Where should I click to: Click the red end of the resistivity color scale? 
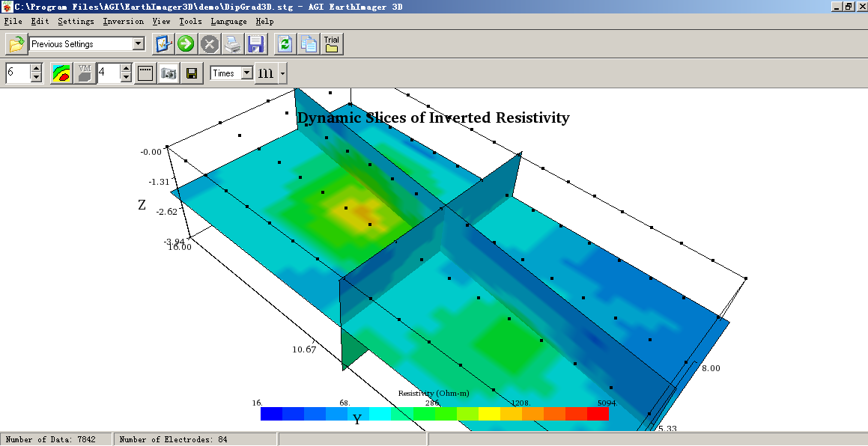[x=598, y=414]
